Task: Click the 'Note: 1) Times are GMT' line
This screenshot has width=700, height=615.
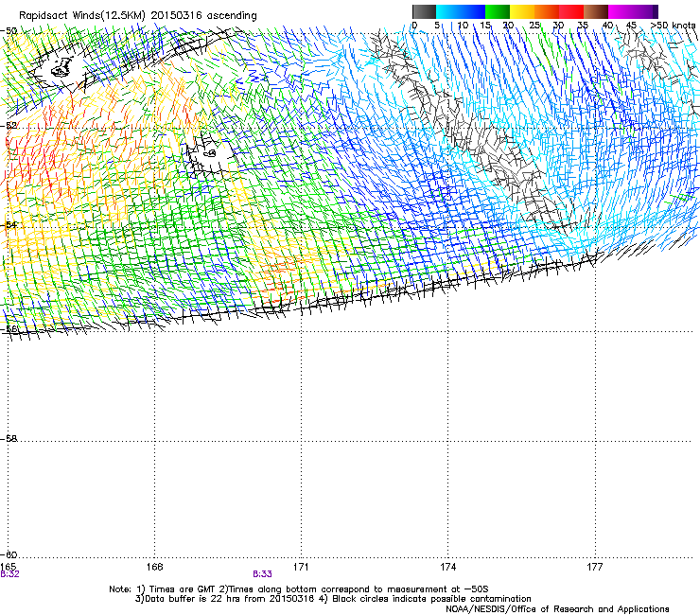Action: tap(298, 589)
